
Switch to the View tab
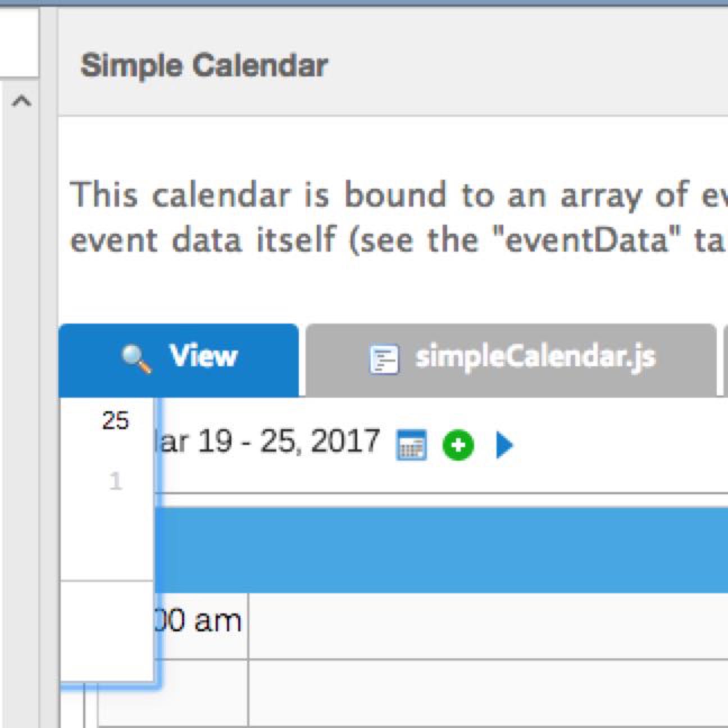tap(202, 357)
